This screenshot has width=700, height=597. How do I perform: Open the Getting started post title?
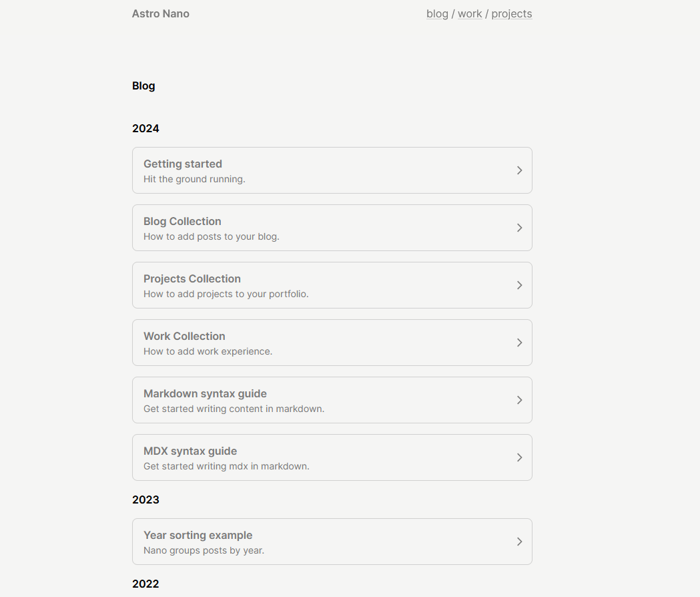click(x=183, y=164)
